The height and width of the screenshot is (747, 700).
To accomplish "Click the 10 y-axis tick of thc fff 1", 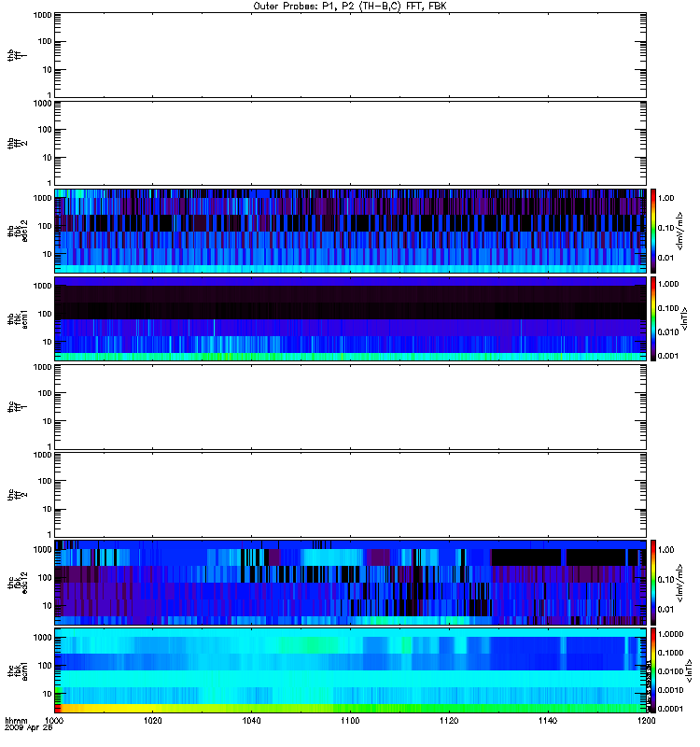I will [47, 421].
